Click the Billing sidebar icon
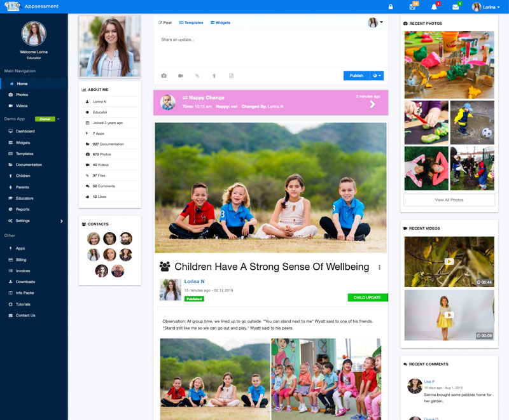 pyautogui.click(x=10, y=260)
